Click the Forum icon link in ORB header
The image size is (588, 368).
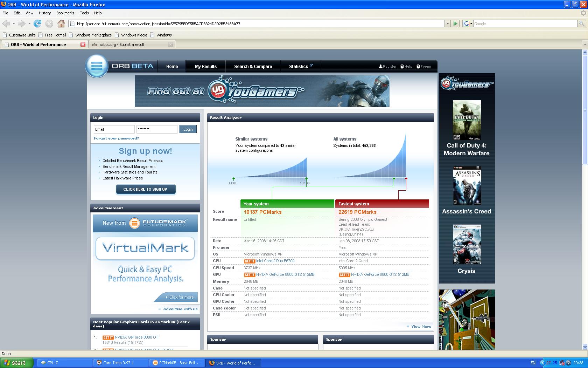(424, 66)
